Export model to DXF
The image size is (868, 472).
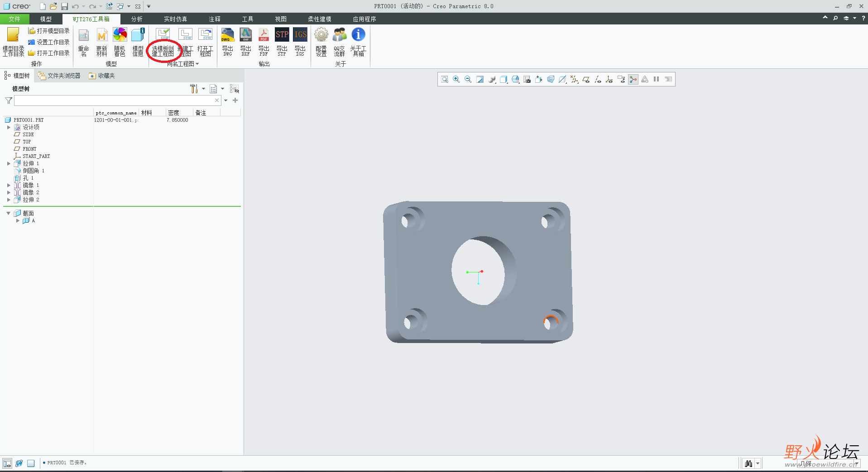[x=245, y=42]
